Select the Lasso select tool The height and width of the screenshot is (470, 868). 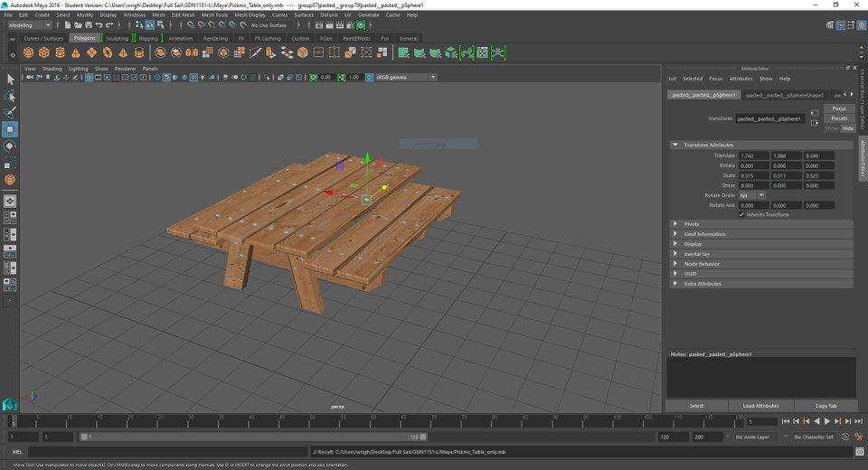tap(10, 97)
